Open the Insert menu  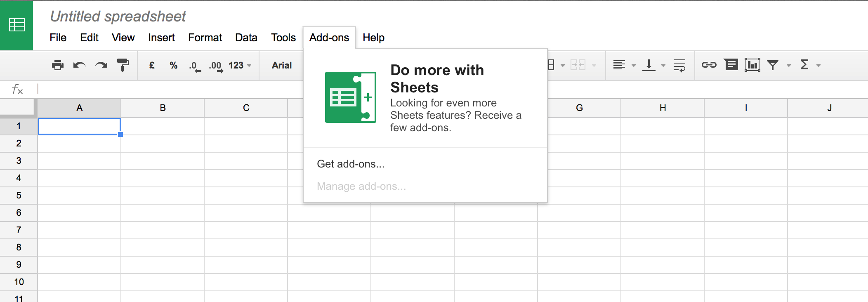click(161, 38)
